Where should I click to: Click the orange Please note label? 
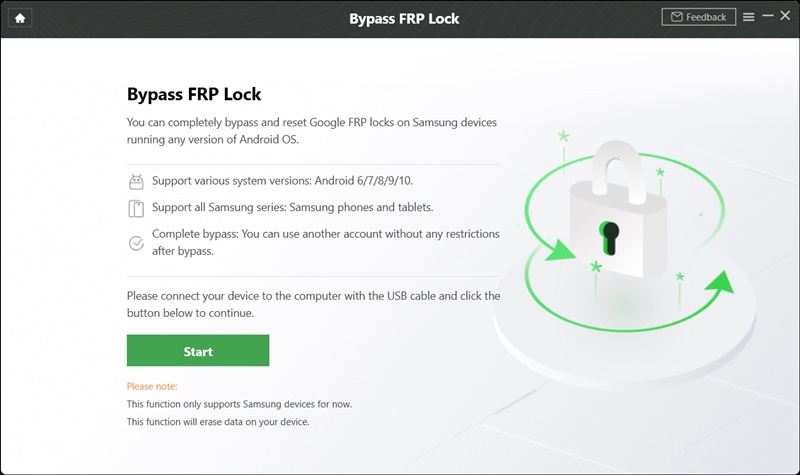[152, 386]
